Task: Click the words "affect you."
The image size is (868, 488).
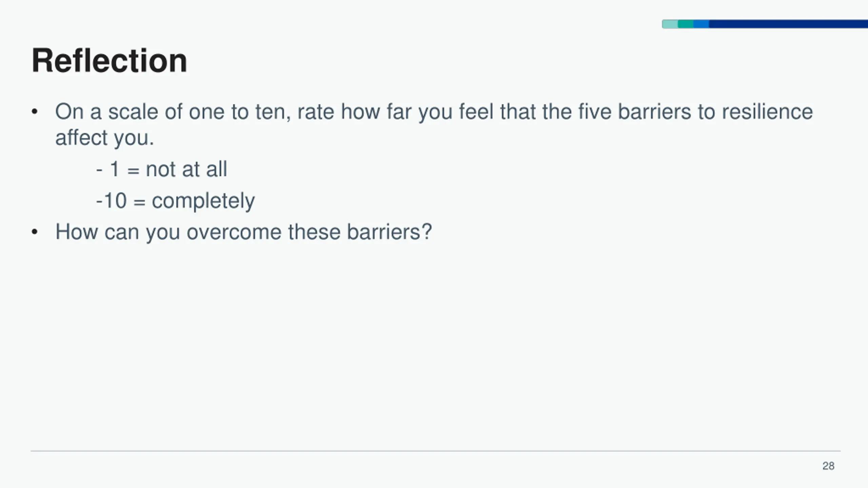Action: click(x=105, y=138)
